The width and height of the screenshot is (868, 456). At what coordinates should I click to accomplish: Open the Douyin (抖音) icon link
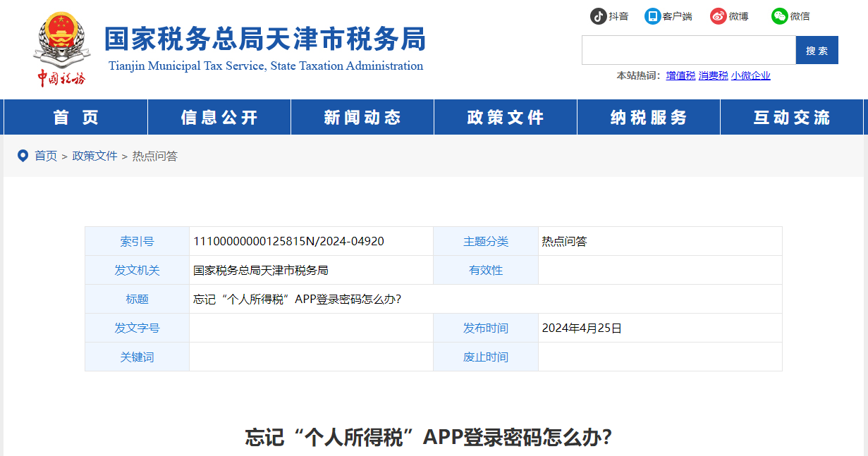[x=599, y=16]
